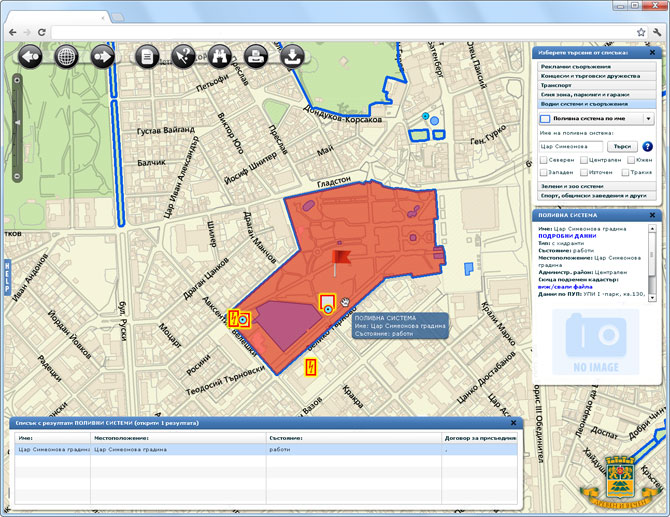Check the Северен district checkbox
The image size is (670, 517).
pyautogui.click(x=544, y=160)
